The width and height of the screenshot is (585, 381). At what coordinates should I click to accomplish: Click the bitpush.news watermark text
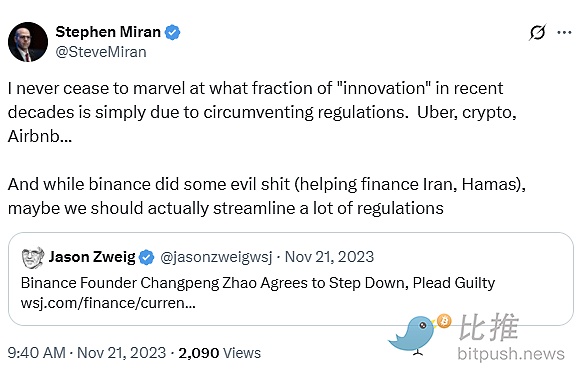point(511,354)
